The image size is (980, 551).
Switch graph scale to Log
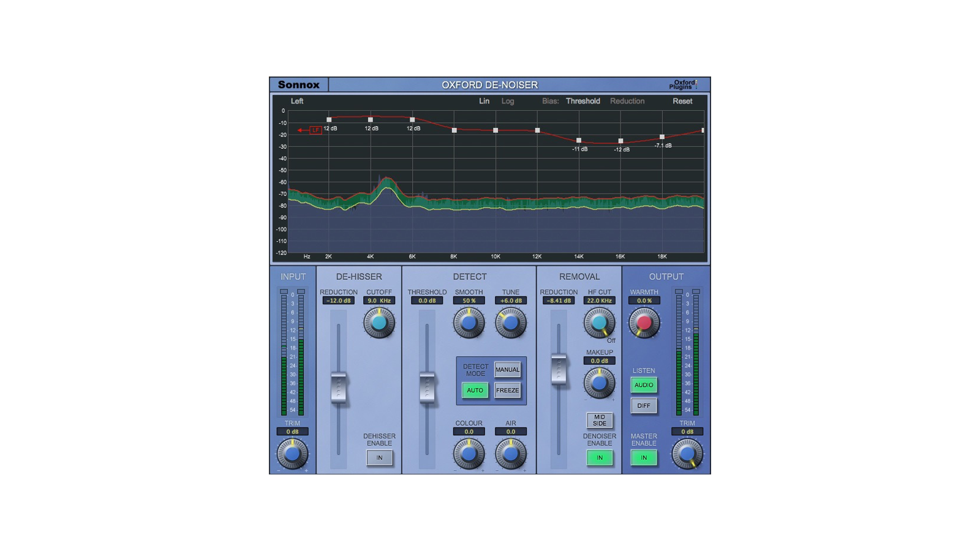(x=508, y=101)
